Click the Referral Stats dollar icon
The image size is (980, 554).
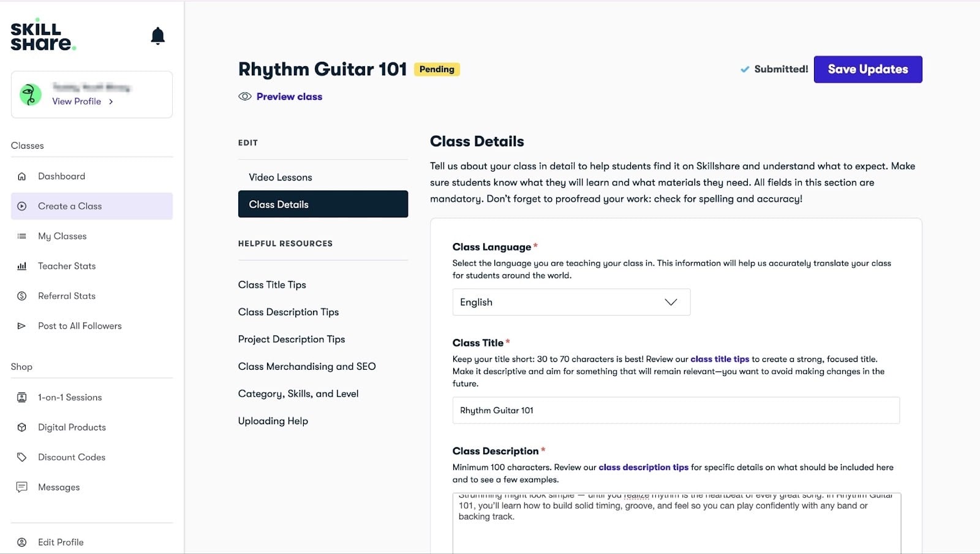point(22,296)
